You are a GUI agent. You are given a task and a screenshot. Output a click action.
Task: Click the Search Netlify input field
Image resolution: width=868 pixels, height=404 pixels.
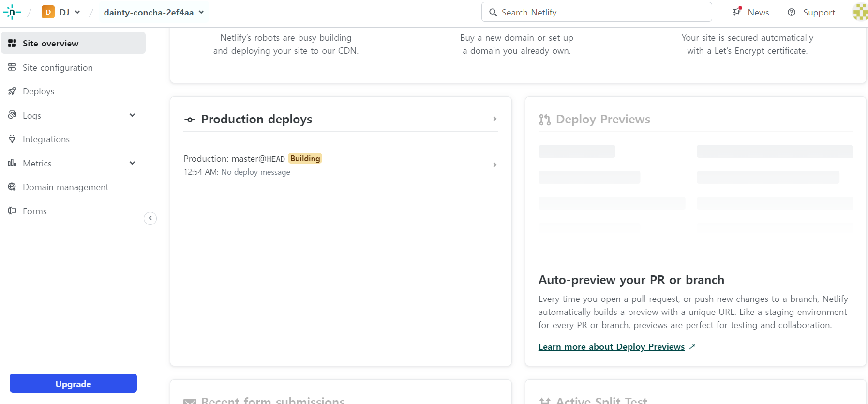click(x=597, y=12)
